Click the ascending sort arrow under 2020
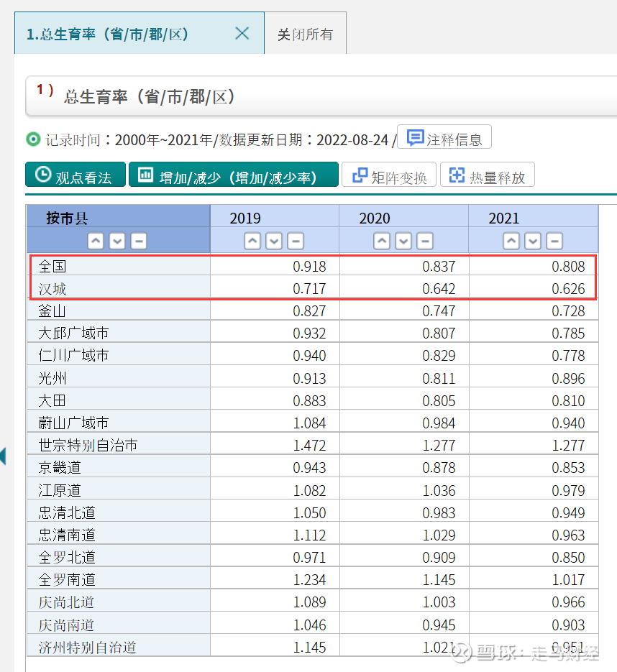 click(382, 241)
